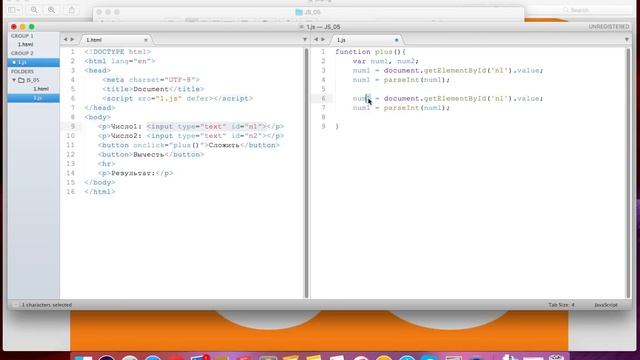This screenshot has width=640, height=360.
Task: Switch to the 1.js tab
Action: [x=366, y=40]
